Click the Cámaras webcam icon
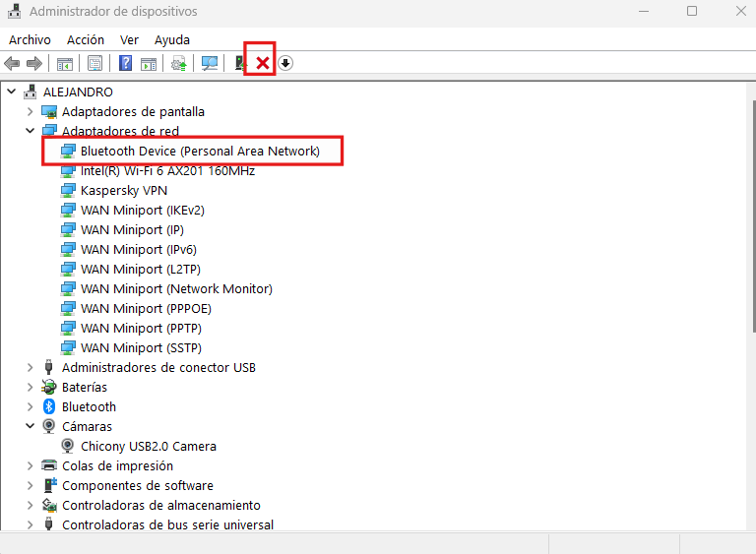This screenshot has height=554, width=756. (x=48, y=426)
